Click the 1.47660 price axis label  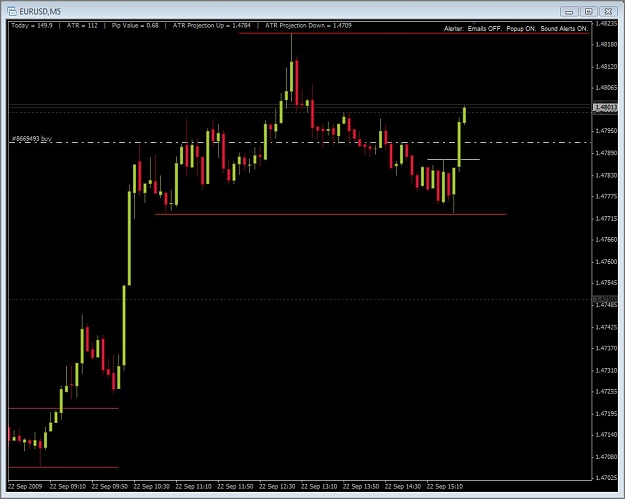(x=606, y=240)
